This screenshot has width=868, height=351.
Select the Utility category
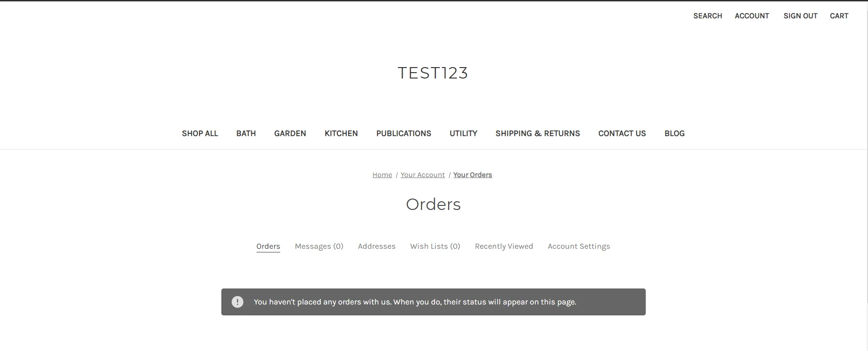tap(463, 133)
